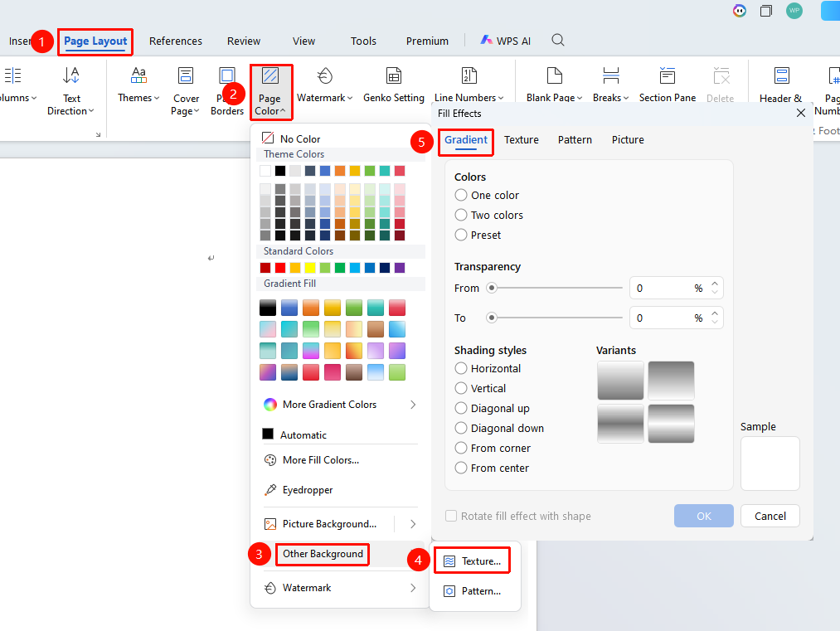Click the Cancel button
This screenshot has height=631, width=840.
pos(770,516)
